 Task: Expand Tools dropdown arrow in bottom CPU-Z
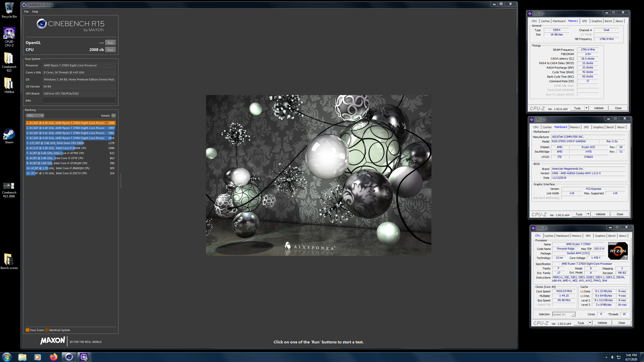(x=590, y=323)
